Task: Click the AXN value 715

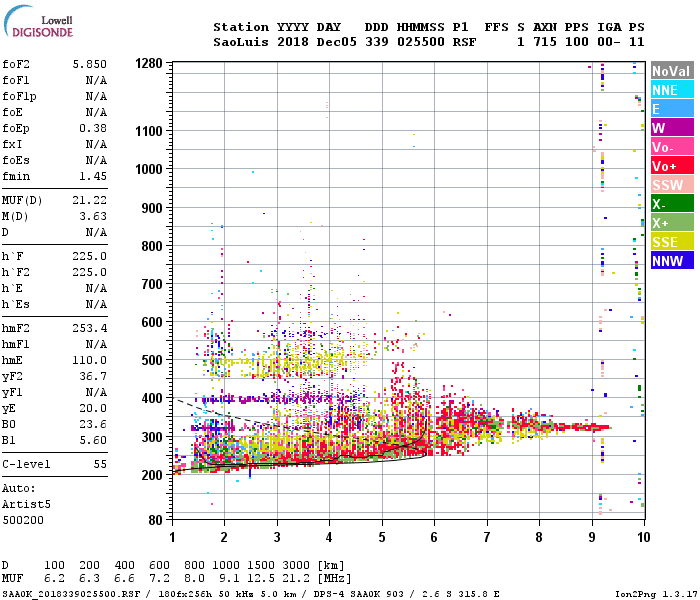Action: click(545, 42)
